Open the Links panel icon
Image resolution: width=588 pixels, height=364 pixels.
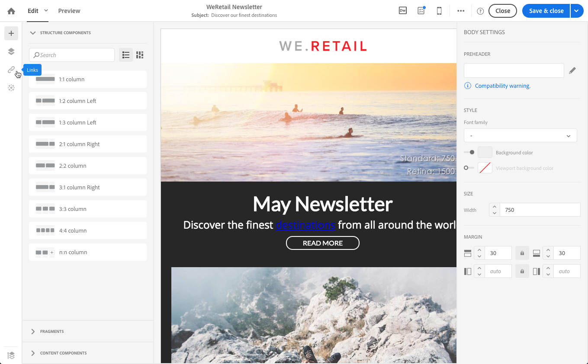[x=11, y=70]
